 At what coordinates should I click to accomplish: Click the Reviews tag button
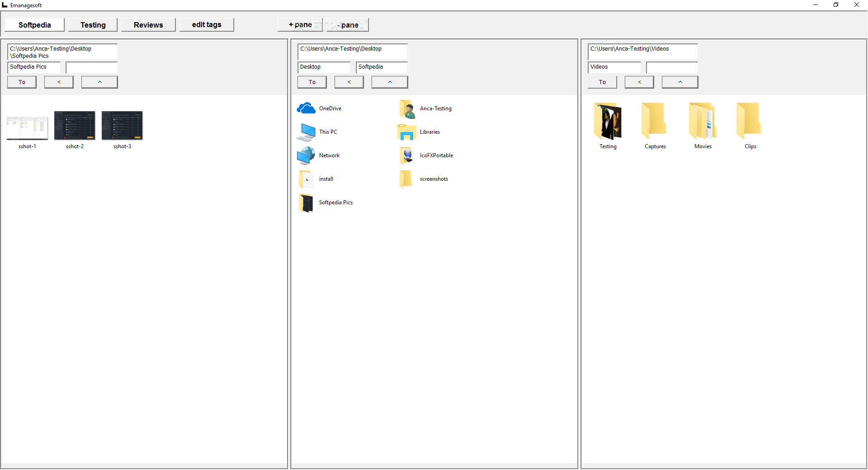pyautogui.click(x=148, y=25)
